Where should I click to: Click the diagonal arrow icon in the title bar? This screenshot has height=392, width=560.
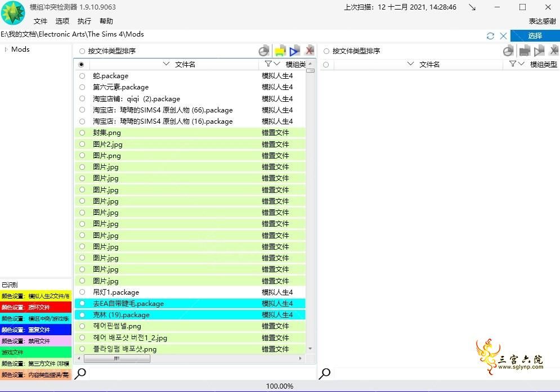472,7
